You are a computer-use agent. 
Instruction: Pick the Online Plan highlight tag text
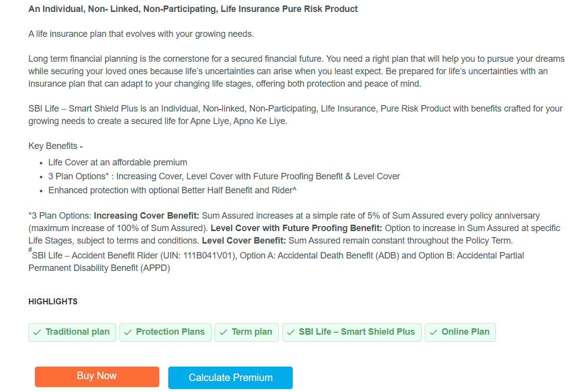click(466, 332)
